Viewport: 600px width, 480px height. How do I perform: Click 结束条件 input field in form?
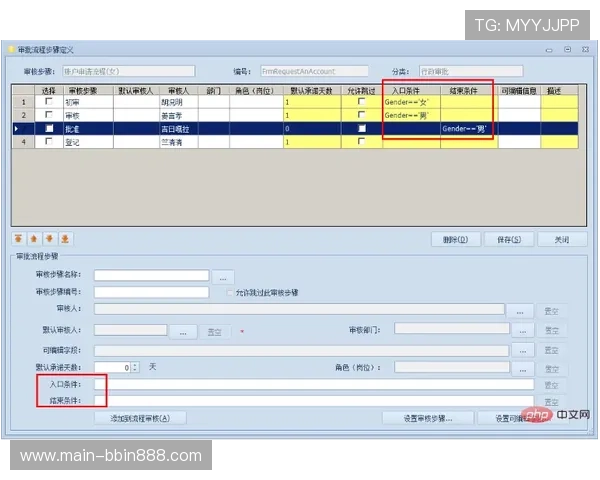point(314,401)
